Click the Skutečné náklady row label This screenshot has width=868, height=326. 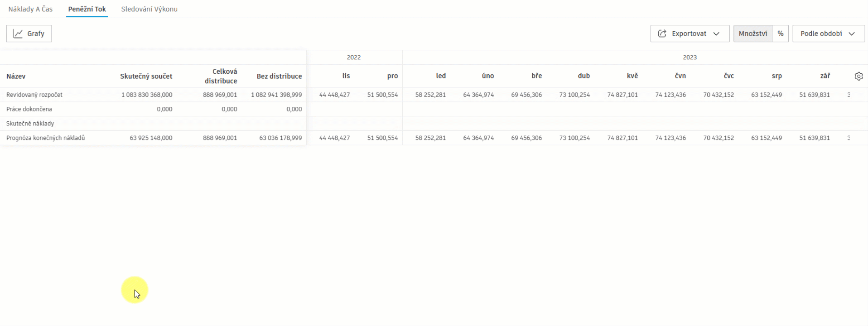coord(30,124)
